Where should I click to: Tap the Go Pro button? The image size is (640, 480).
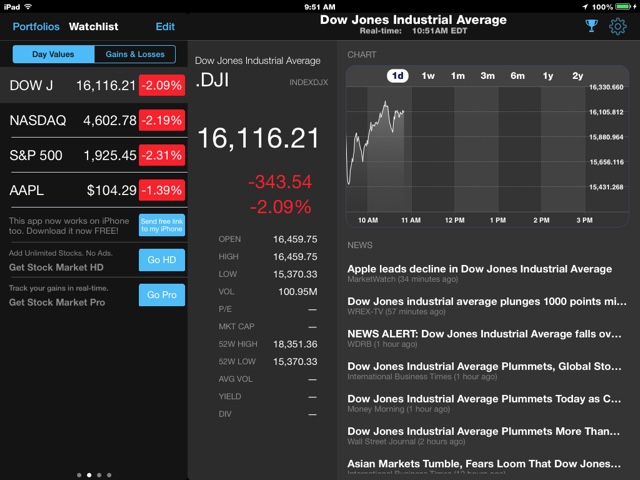162,295
